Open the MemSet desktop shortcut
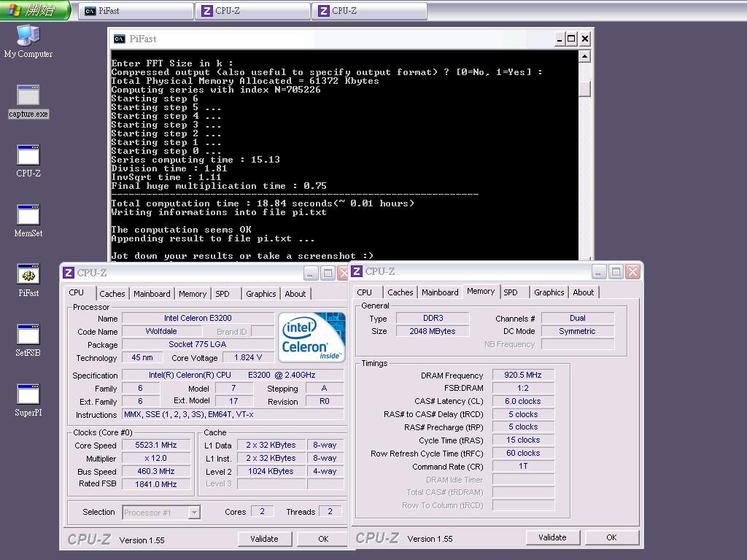747x560 pixels. point(28,221)
